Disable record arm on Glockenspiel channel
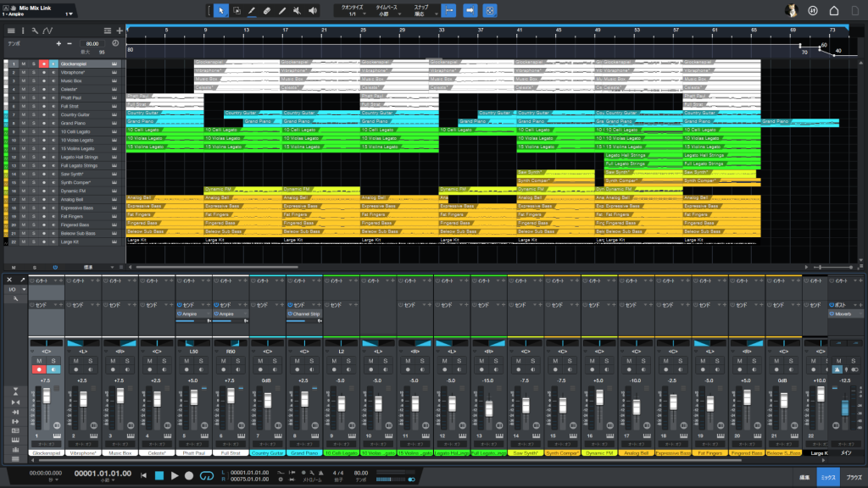Screen dimensions: 868x488 point(40,370)
